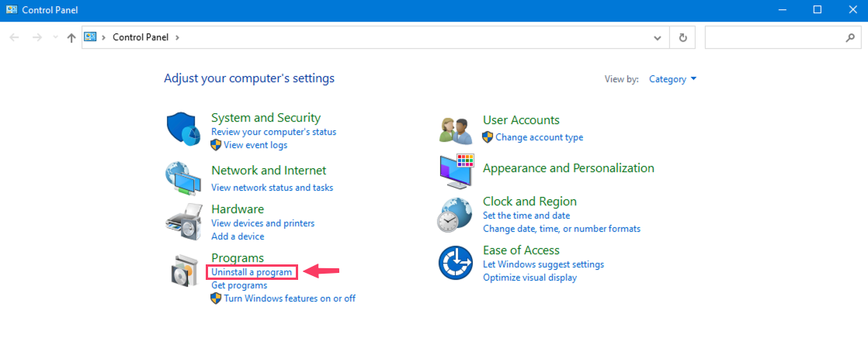Screen dimensions: 868x345
Task: Open the Ease of Access icon
Action: point(455,263)
